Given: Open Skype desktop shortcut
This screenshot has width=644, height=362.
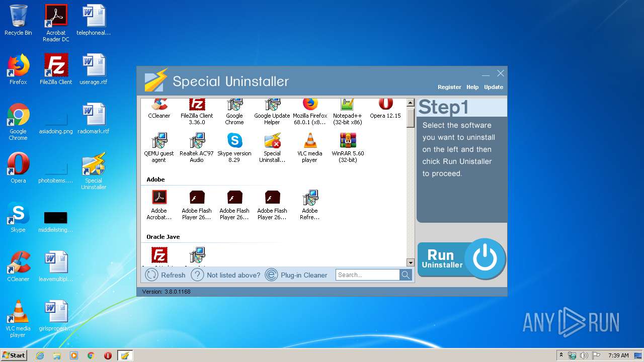Looking at the screenshot, I should (18, 217).
